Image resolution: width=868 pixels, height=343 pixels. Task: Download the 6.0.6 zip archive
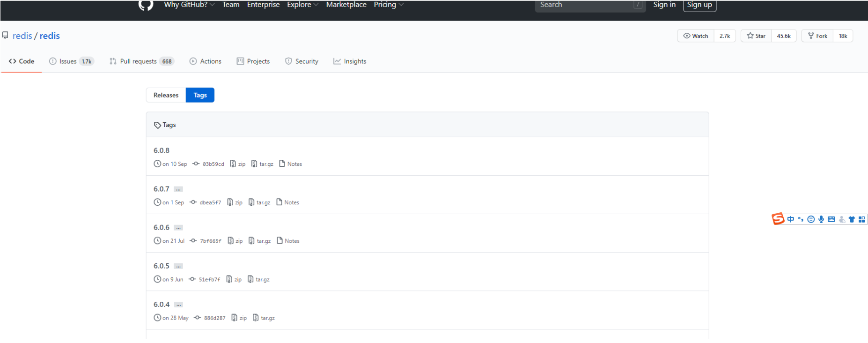tap(235, 241)
